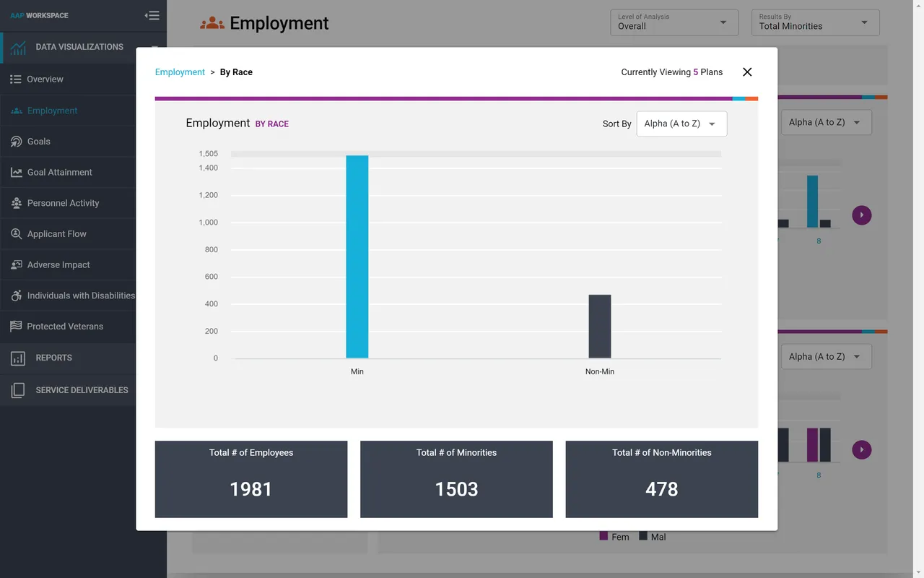Open the Level of Analysis dropdown
Image resolution: width=924 pixels, height=578 pixels.
tap(722, 22)
